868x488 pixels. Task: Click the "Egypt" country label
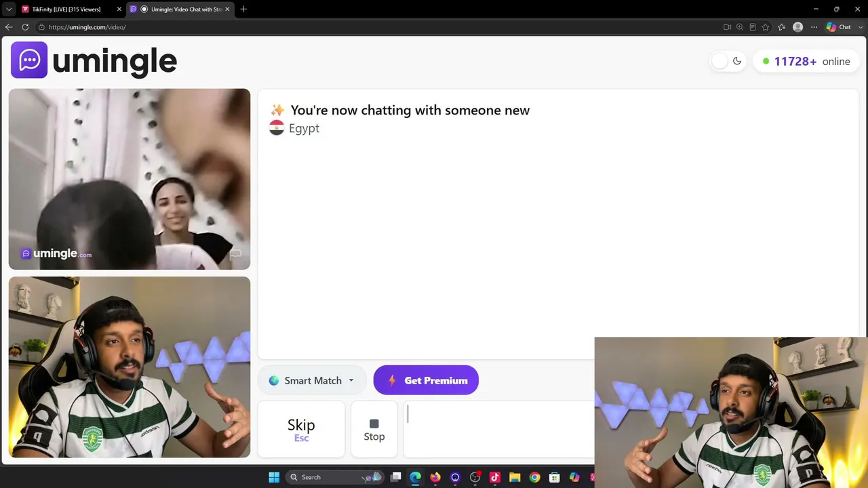point(304,128)
